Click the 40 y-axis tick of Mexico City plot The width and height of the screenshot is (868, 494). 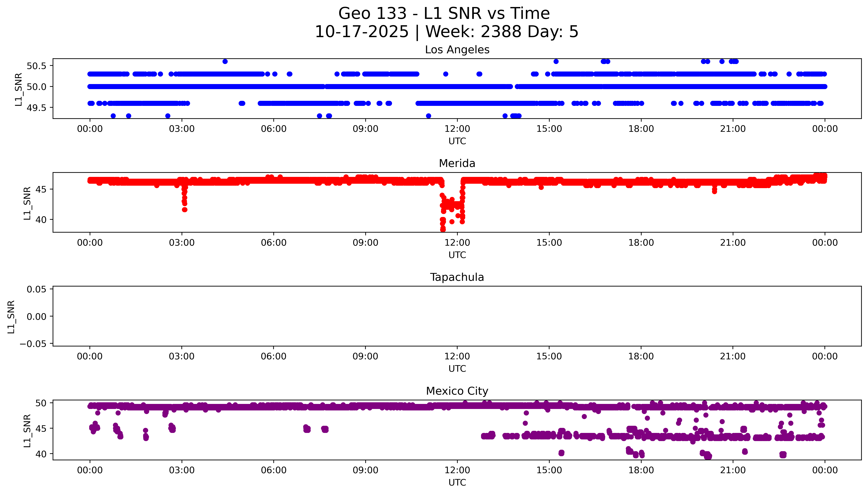coord(41,454)
